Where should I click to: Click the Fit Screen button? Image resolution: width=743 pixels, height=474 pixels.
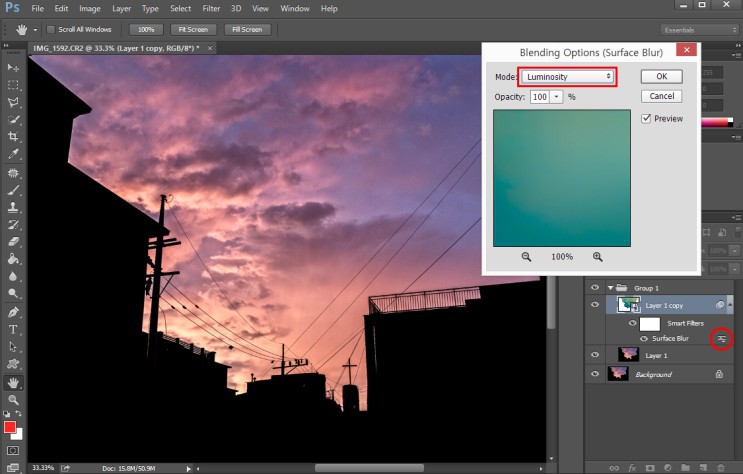(192, 30)
